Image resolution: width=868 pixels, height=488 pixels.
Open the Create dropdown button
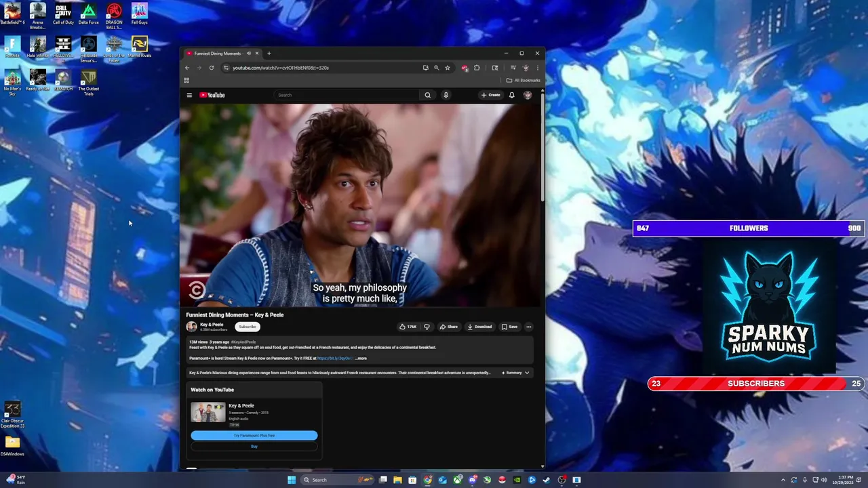click(x=490, y=95)
